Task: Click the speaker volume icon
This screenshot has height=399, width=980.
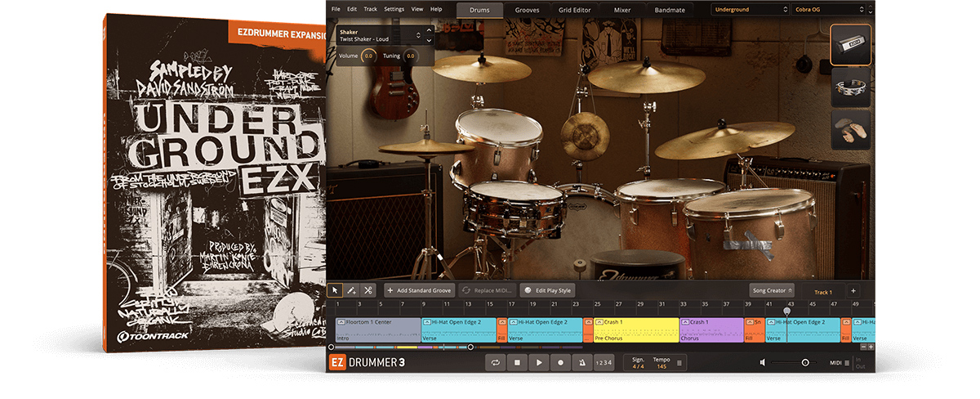Action: [762, 362]
